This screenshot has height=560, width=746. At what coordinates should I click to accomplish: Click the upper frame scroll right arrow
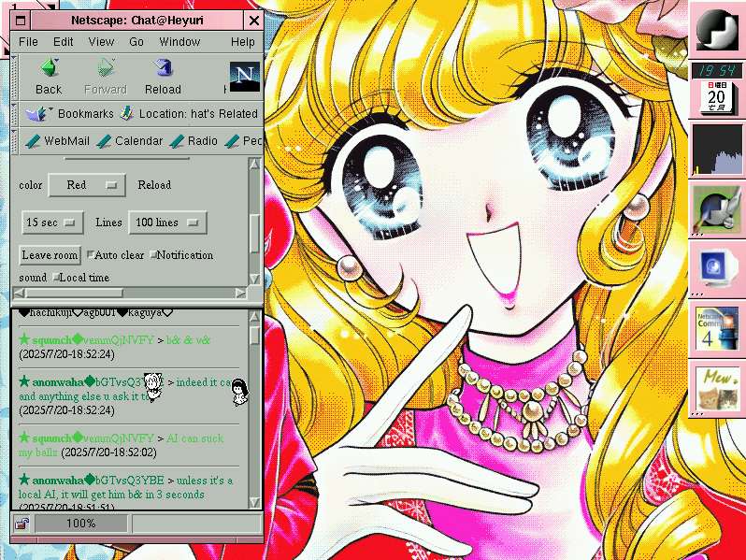pyautogui.click(x=241, y=293)
